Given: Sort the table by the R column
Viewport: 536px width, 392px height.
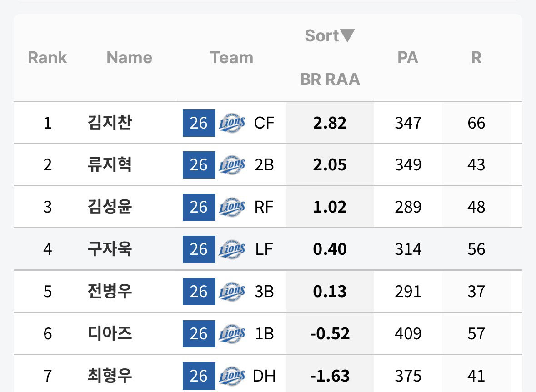Looking at the screenshot, I should click(x=476, y=57).
